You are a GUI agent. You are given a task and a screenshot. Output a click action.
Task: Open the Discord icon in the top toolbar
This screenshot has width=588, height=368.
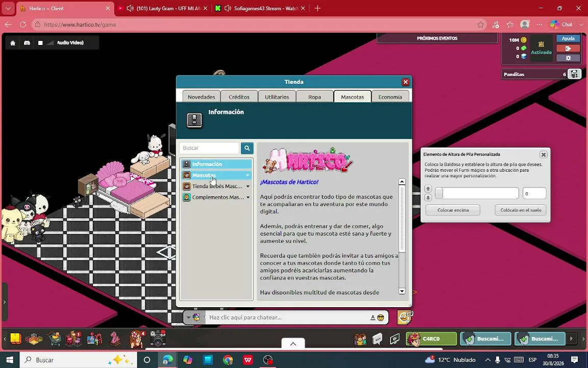click(x=27, y=43)
